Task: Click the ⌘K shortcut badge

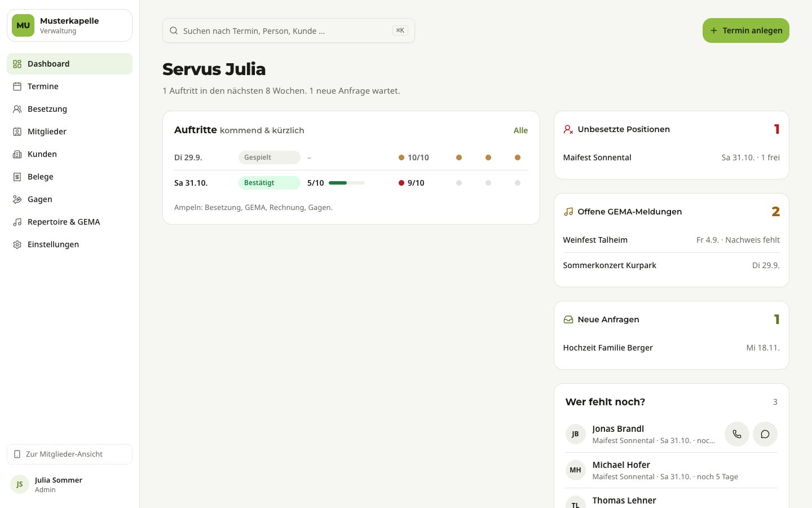Action: point(400,30)
